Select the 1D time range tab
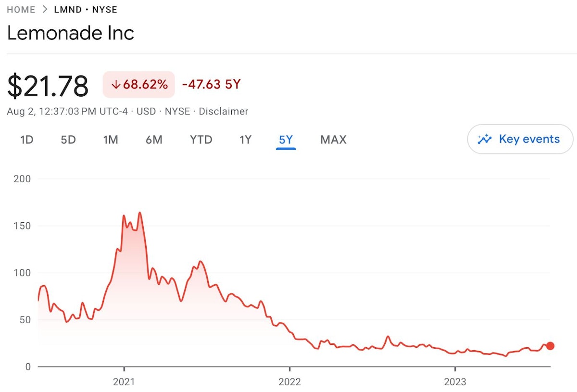The width and height of the screenshot is (577, 392). (26, 139)
